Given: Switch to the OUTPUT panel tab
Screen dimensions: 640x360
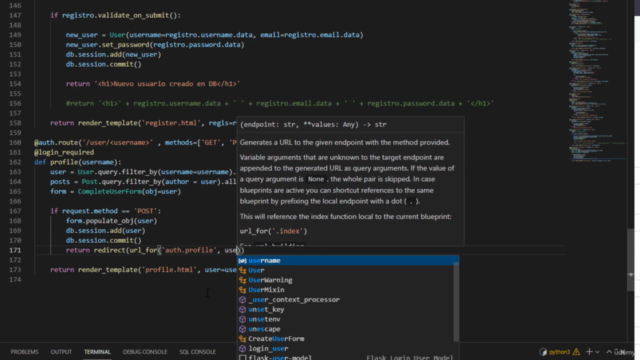Looking at the screenshot, I should (x=61, y=352).
